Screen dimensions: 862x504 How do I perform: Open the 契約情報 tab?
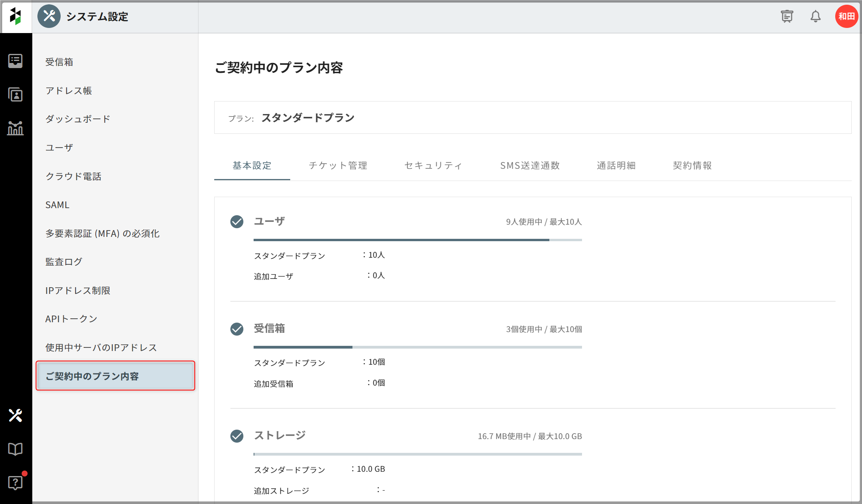[692, 166]
